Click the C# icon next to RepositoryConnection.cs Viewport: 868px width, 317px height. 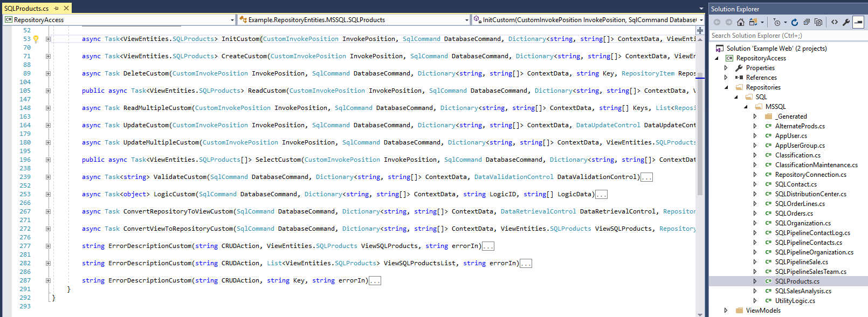click(x=769, y=175)
